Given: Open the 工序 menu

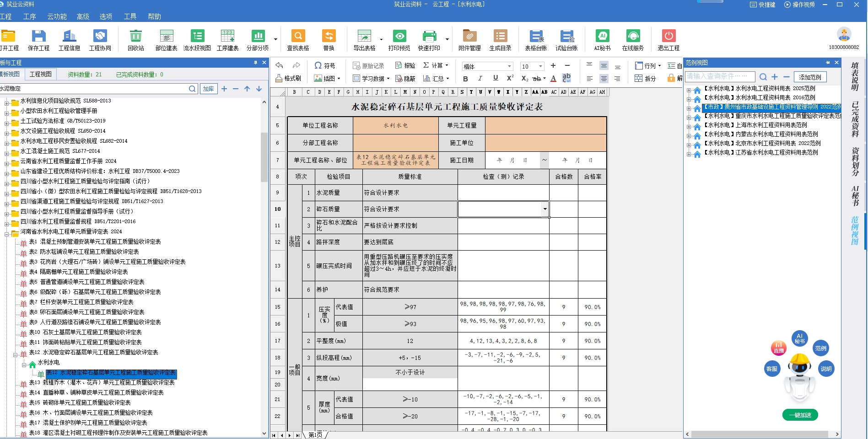Looking at the screenshot, I should 30,16.
